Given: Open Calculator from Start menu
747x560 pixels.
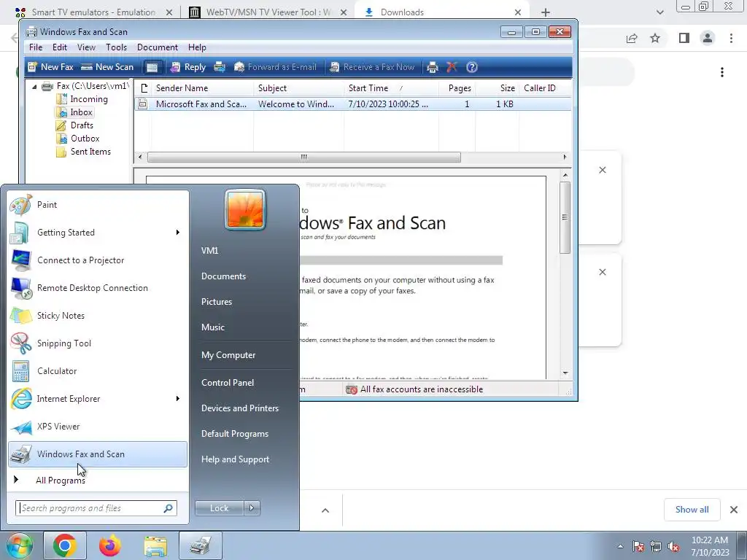Looking at the screenshot, I should coord(98,371).
